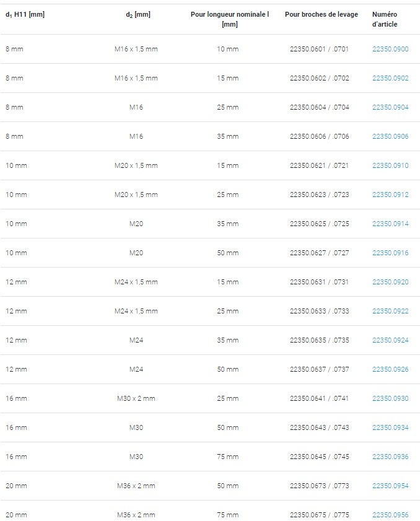Click the 'Numéro d'article' column header

385,19
